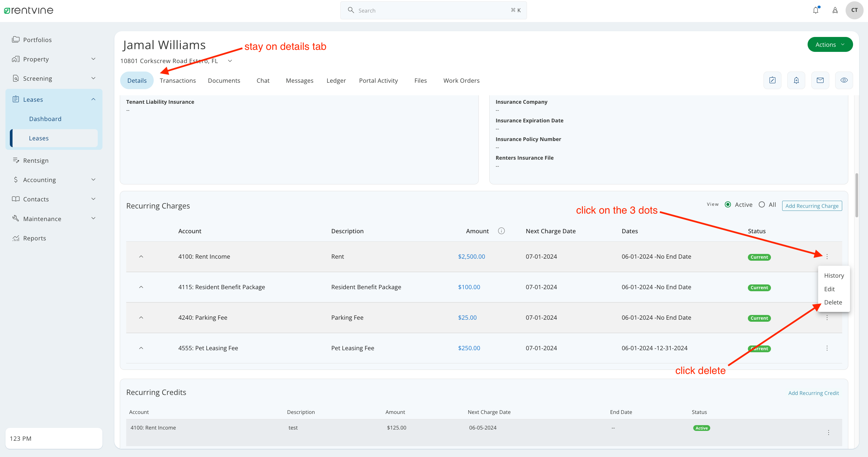Click the Rentvine logo
Image resolution: width=868 pixels, height=457 pixels.
[29, 10]
